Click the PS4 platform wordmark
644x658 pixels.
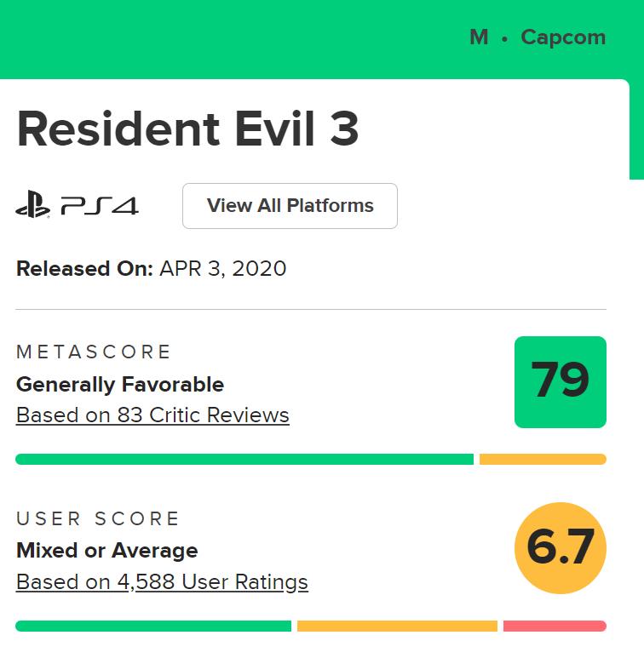pos(99,206)
